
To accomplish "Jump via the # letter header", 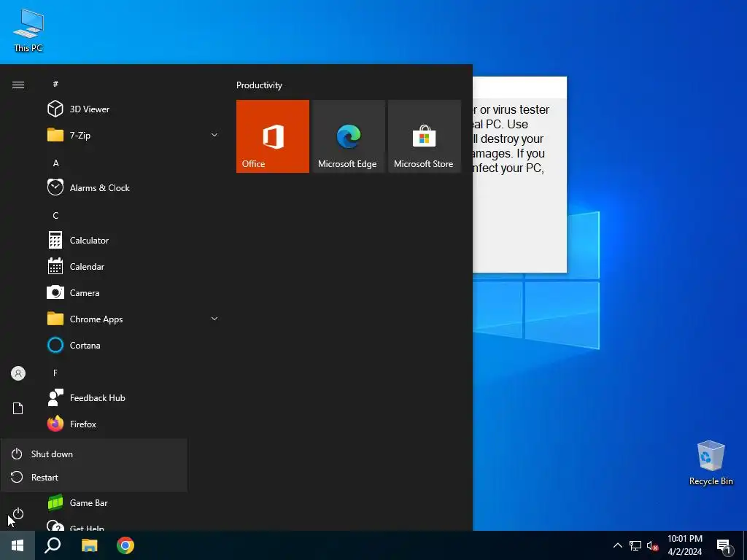I will click(x=55, y=84).
